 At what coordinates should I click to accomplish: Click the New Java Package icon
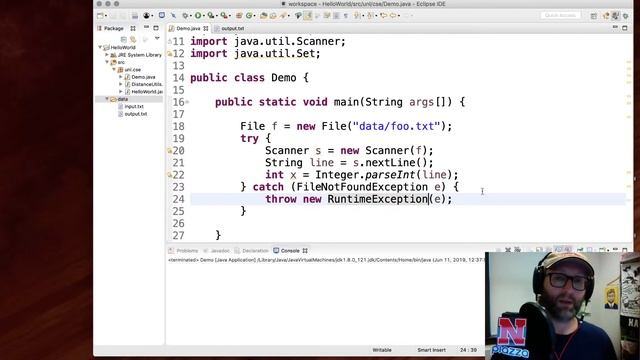[x=239, y=16]
